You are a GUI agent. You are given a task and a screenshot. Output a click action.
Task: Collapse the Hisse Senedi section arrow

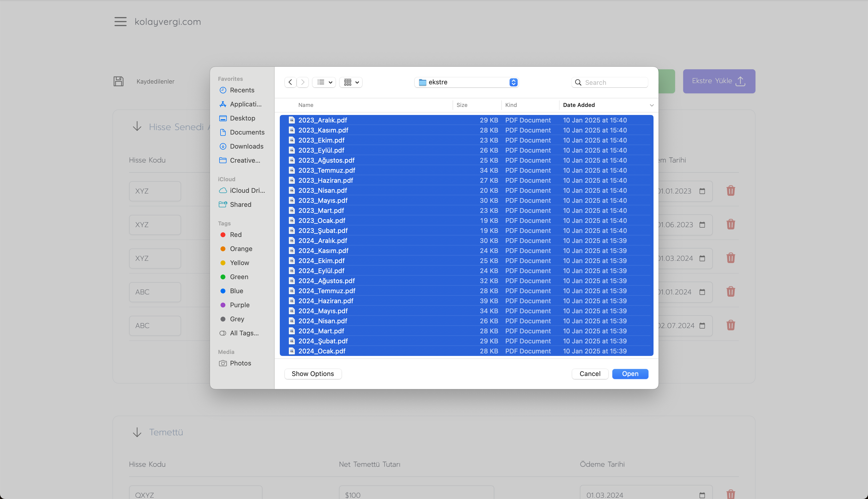click(x=137, y=127)
